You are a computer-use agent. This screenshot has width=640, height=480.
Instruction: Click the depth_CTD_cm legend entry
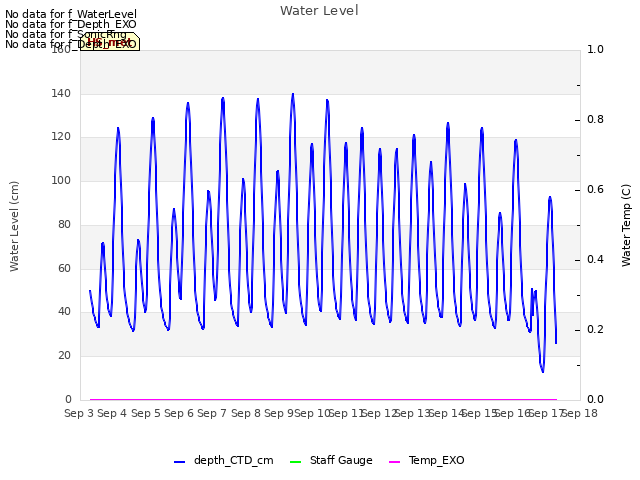point(224,460)
